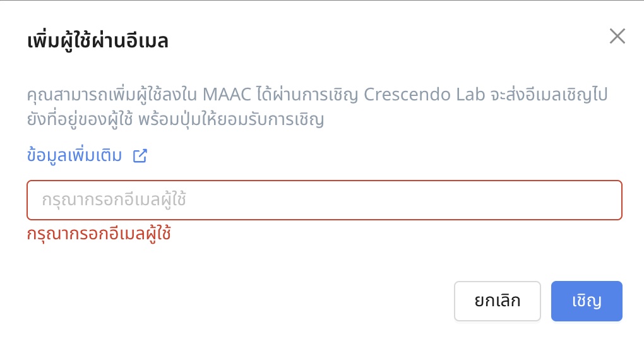Follow the blue ข้อมูลเพิ่มเติม hyperlink text

[x=75, y=156]
